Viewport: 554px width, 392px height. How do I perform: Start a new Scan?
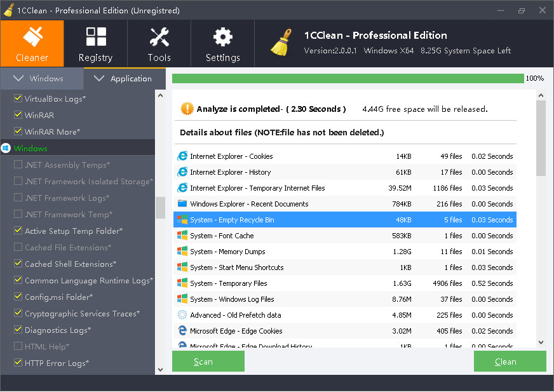(x=208, y=362)
